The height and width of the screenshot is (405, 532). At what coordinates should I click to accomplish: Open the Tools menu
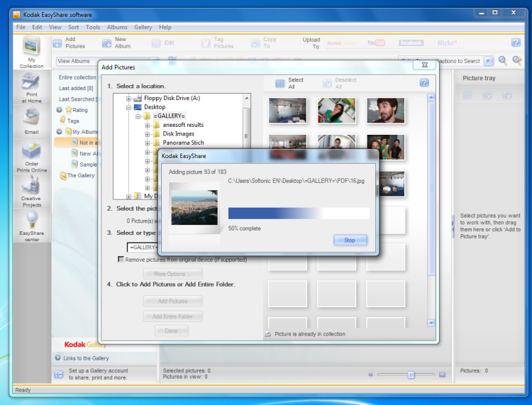tap(93, 27)
